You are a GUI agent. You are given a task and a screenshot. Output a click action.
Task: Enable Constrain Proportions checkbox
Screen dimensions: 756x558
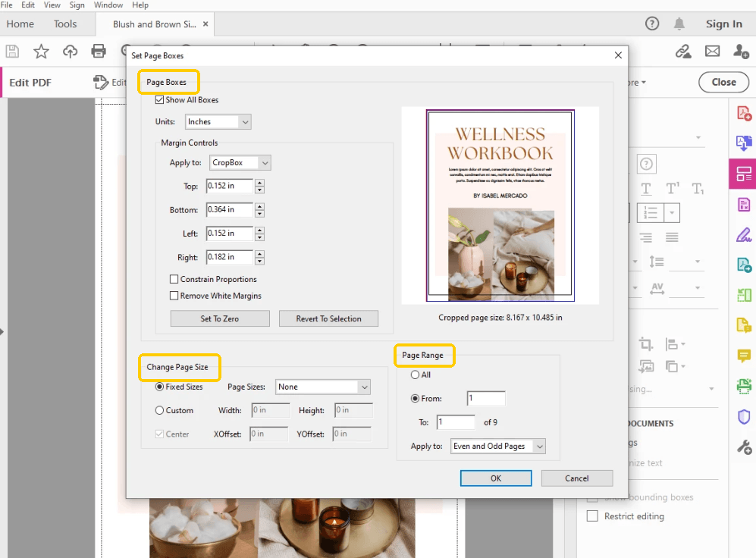pos(174,279)
